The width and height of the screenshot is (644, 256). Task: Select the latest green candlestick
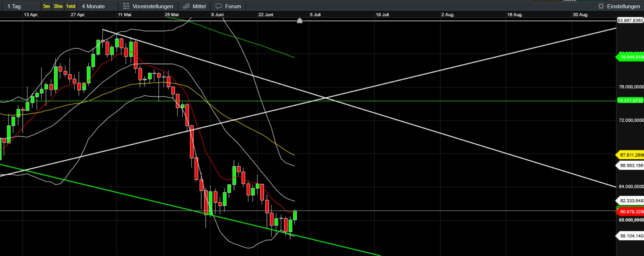(295, 215)
